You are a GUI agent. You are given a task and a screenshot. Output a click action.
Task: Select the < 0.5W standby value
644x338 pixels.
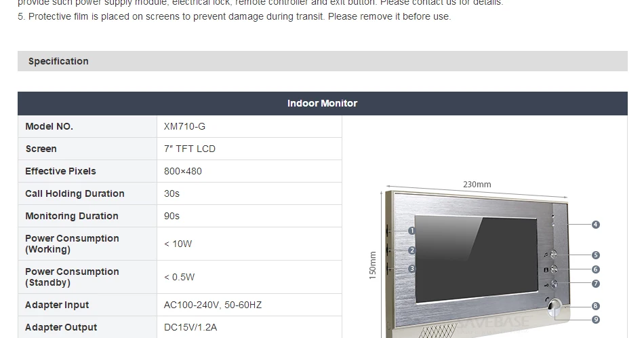[x=179, y=277]
